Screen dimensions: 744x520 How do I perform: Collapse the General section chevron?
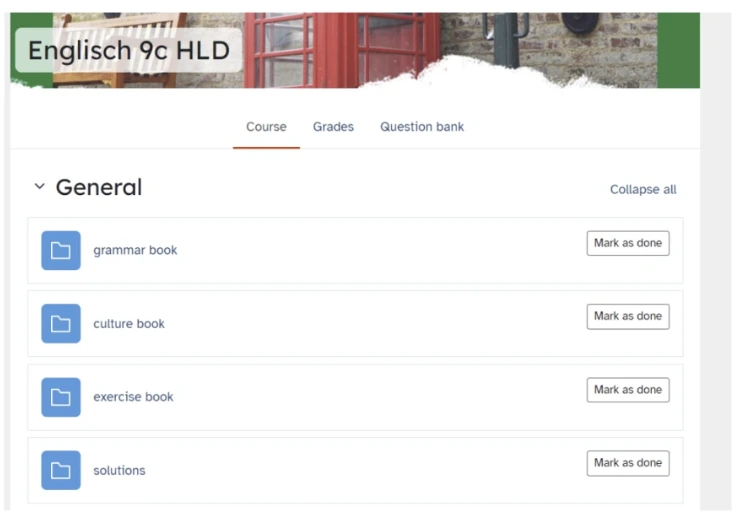click(40, 186)
